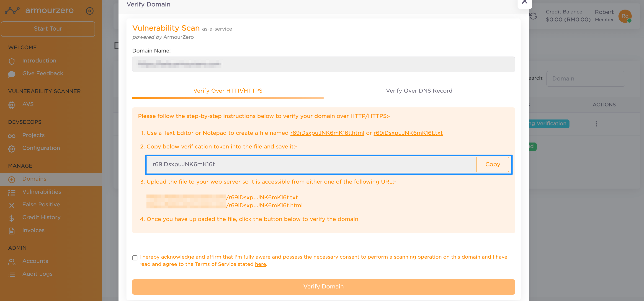
Task: Close the Verify Domain dialog
Action: (x=525, y=2)
